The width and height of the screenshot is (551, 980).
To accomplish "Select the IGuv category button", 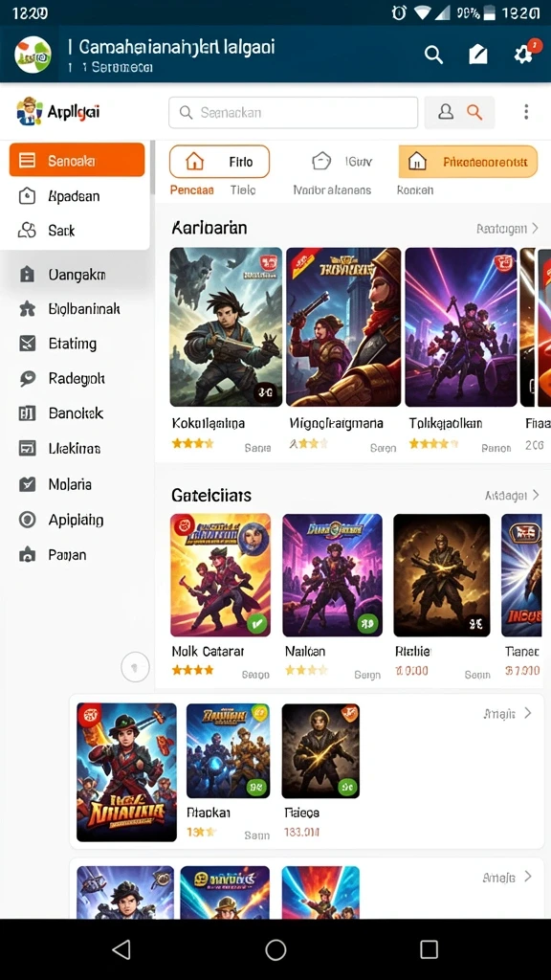I will point(342,162).
